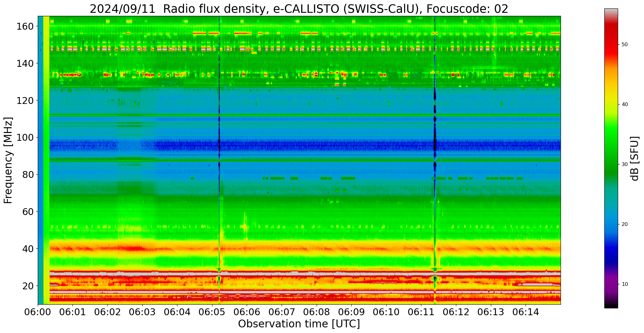Click the yellow calibration stripe near 06:00
This screenshot has width=644, height=333.
point(46,160)
